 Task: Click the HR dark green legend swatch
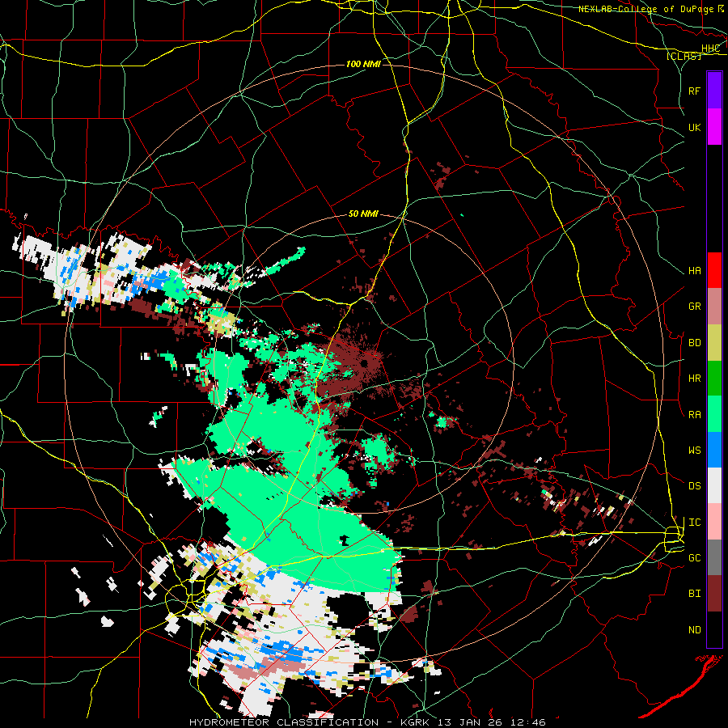click(714, 379)
